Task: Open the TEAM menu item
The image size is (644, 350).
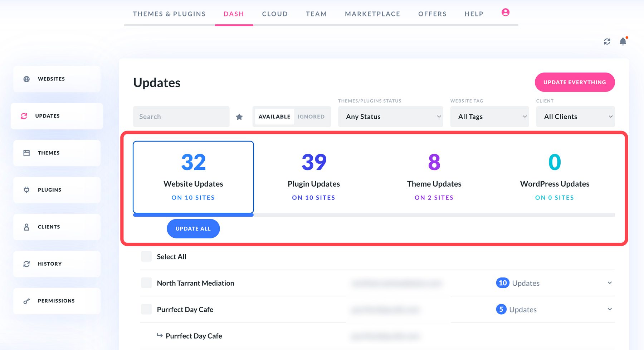Action: (316, 14)
